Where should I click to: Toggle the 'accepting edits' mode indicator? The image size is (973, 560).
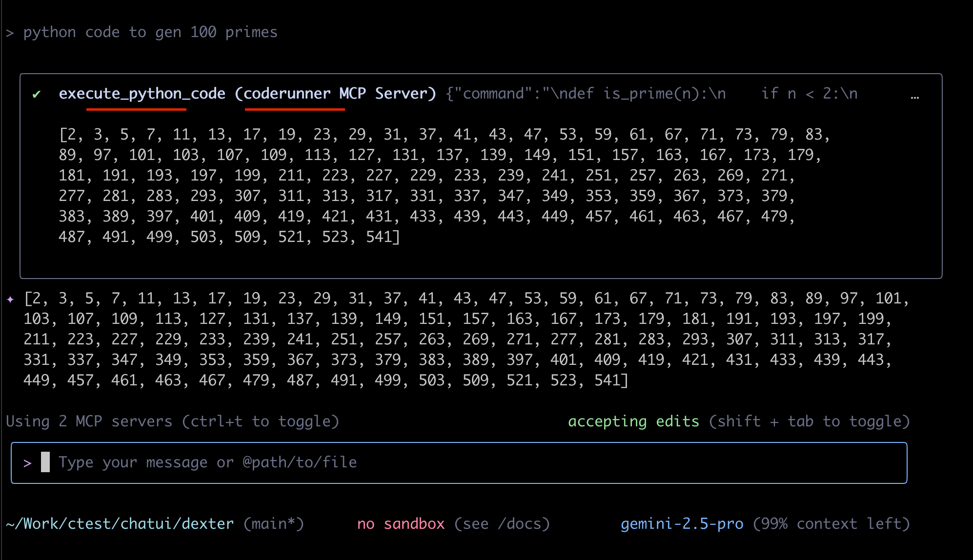point(633,421)
